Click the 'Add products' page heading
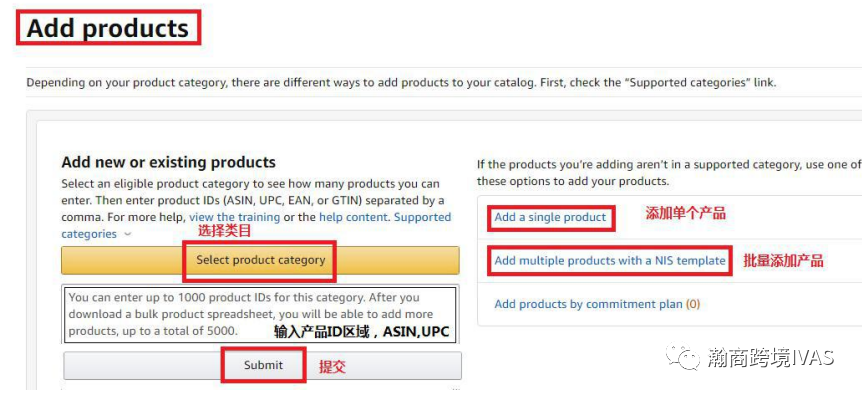 click(x=108, y=29)
